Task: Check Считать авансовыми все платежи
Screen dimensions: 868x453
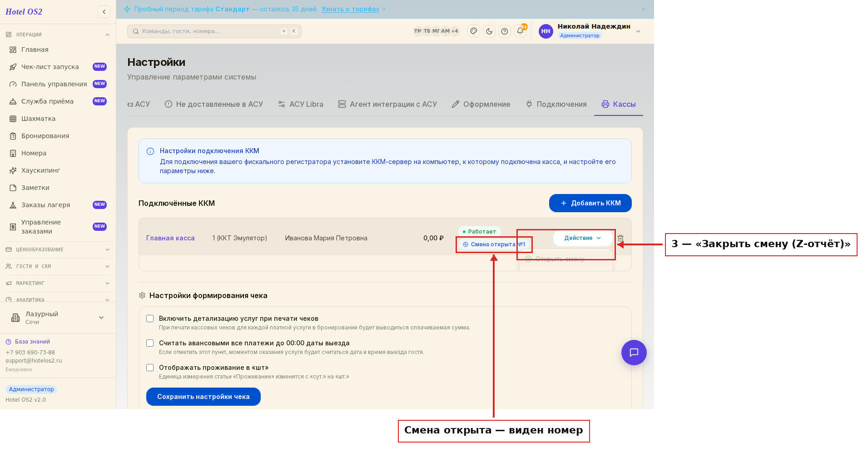Action: (150, 343)
